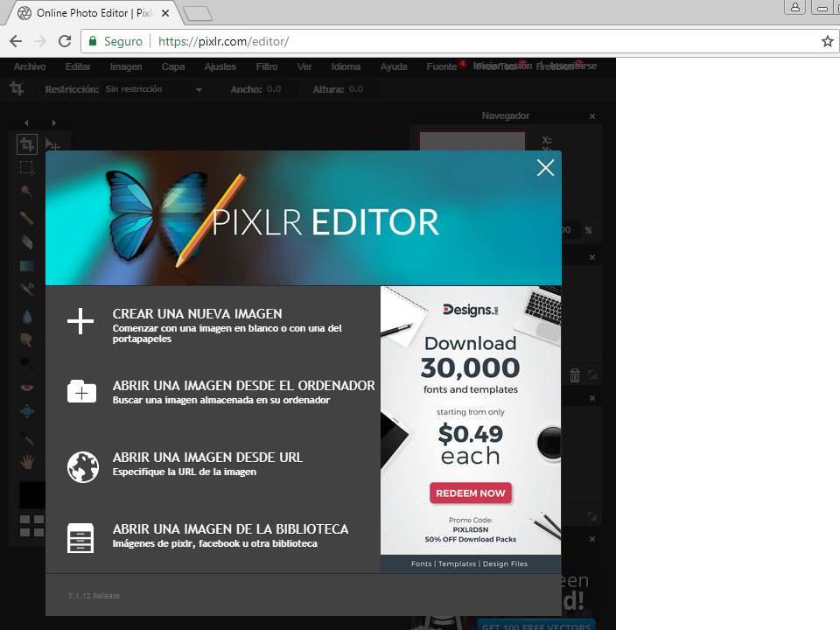Viewport: 840px width, 630px height.
Task: Open the Ajustes menu
Action: pos(220,66)
